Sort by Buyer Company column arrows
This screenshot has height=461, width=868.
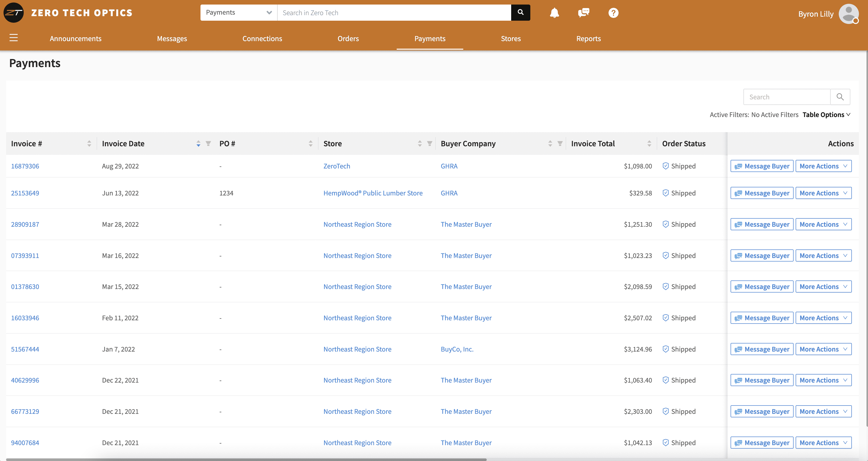pos(550,143)
